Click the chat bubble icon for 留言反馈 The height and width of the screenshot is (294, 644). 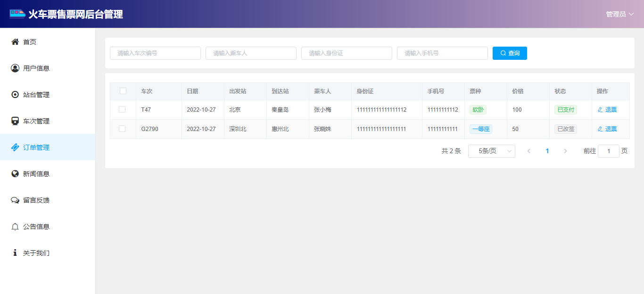point(15,200)
